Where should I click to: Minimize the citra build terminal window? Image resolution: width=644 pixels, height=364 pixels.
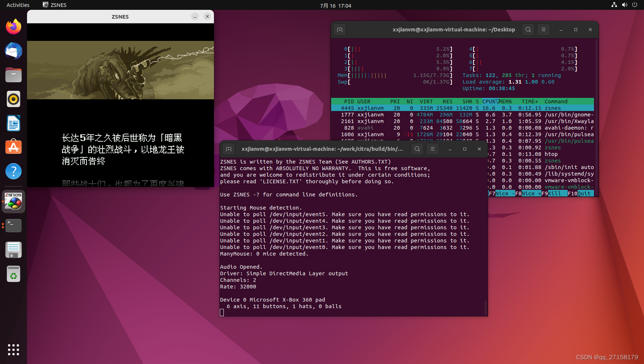click(450, 149)
